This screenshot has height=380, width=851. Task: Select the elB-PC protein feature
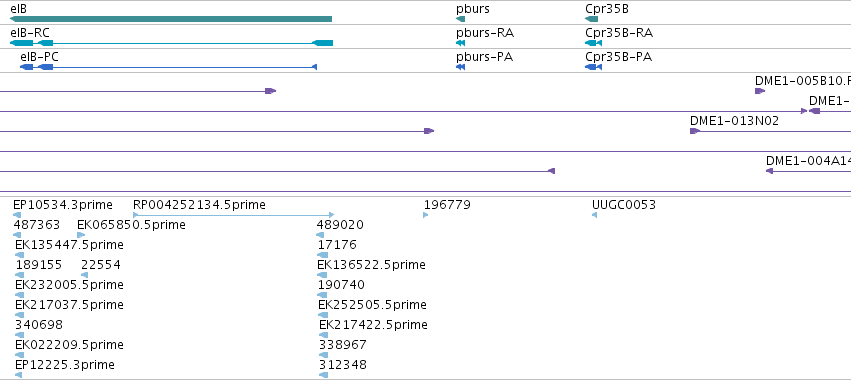pos(168,67)
